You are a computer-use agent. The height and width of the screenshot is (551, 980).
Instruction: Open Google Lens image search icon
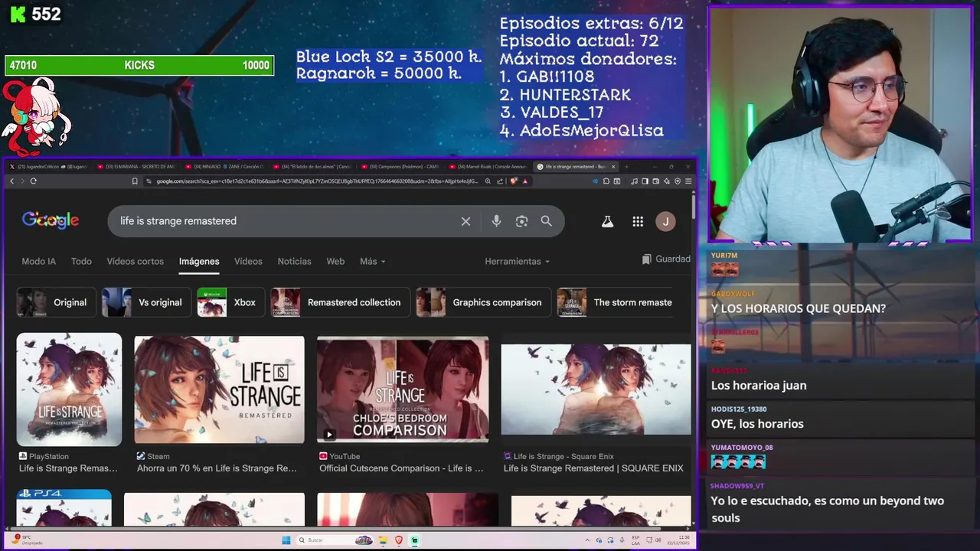[521, 221]
